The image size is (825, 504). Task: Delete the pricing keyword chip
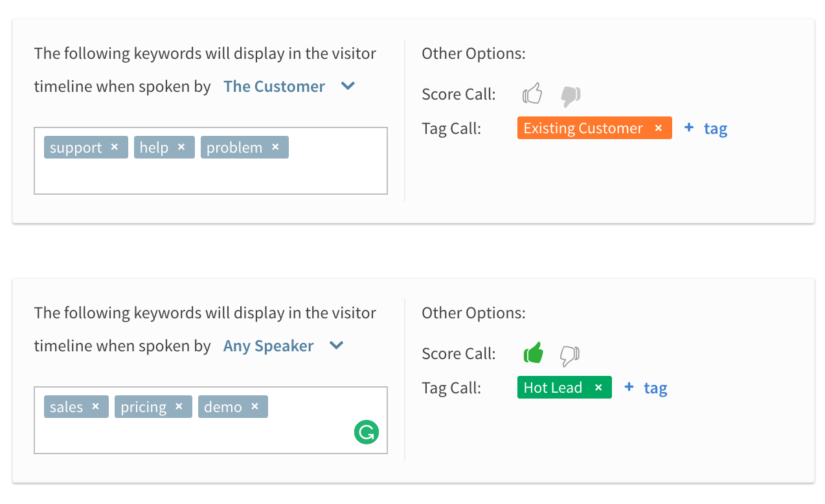[x=179, y=406]
